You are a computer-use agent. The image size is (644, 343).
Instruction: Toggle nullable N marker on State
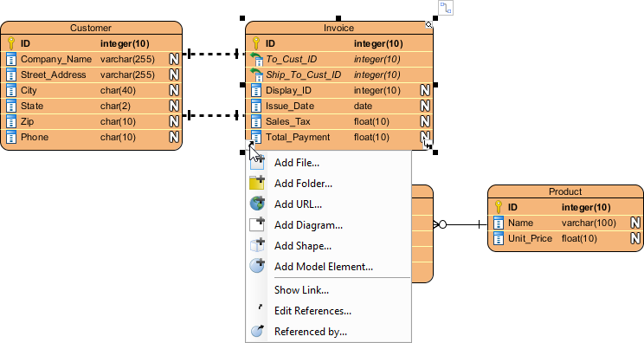point(174,106)
